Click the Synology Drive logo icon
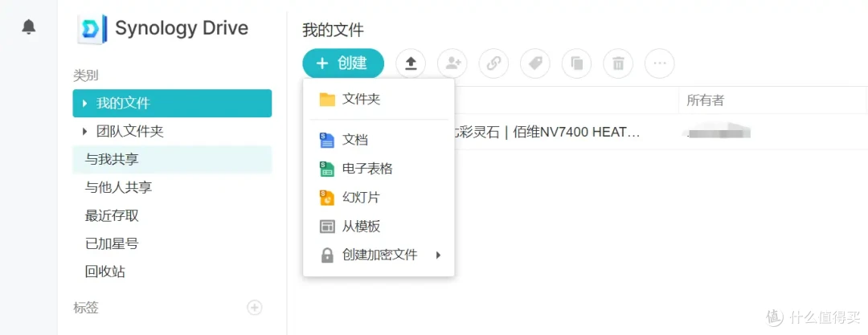868x335 pixels. point(92,29)
